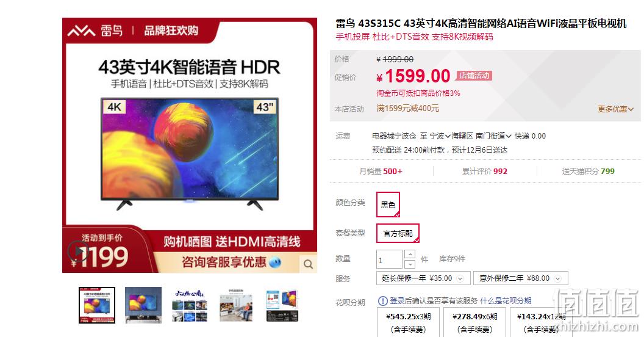The width and height of the screenshot is (644, 337).
Task: Select the ¥545.25x3期 installment plan
Action: 408,322
